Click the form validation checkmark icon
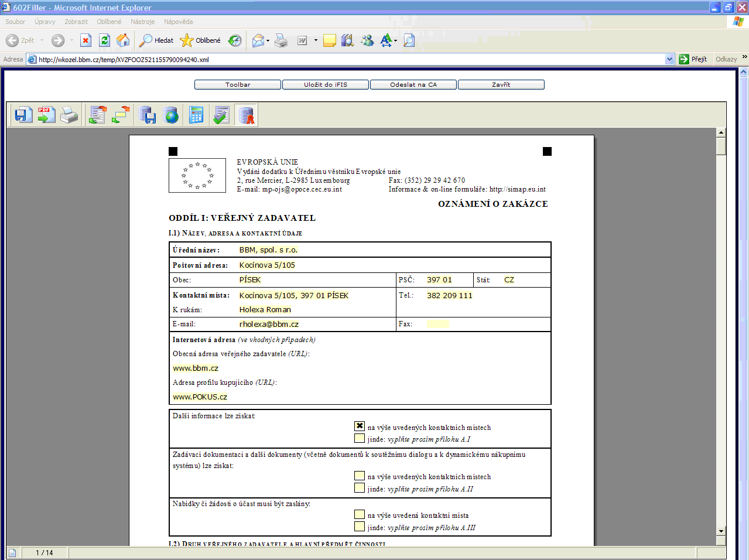The image size is (749, 560). [221, 115]
